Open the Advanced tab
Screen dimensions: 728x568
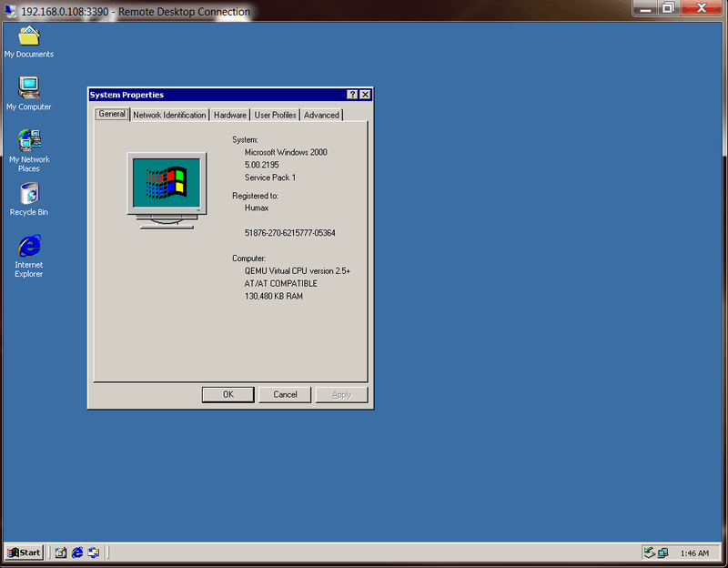point(321,116)
